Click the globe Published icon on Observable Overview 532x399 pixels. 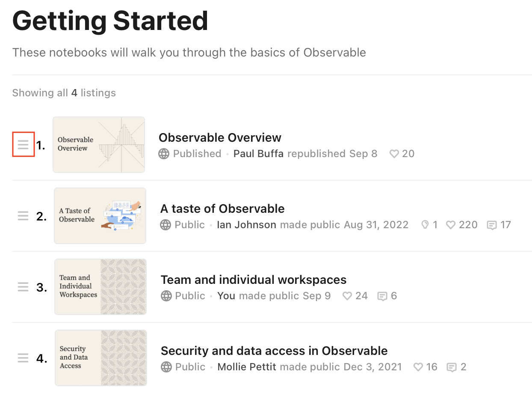click(164, 154)
